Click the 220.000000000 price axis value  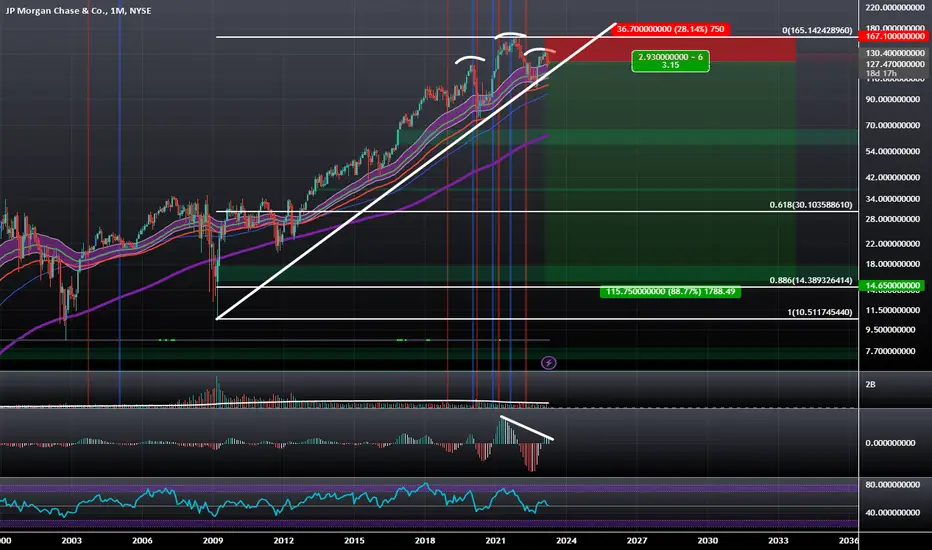click(895, 8)
